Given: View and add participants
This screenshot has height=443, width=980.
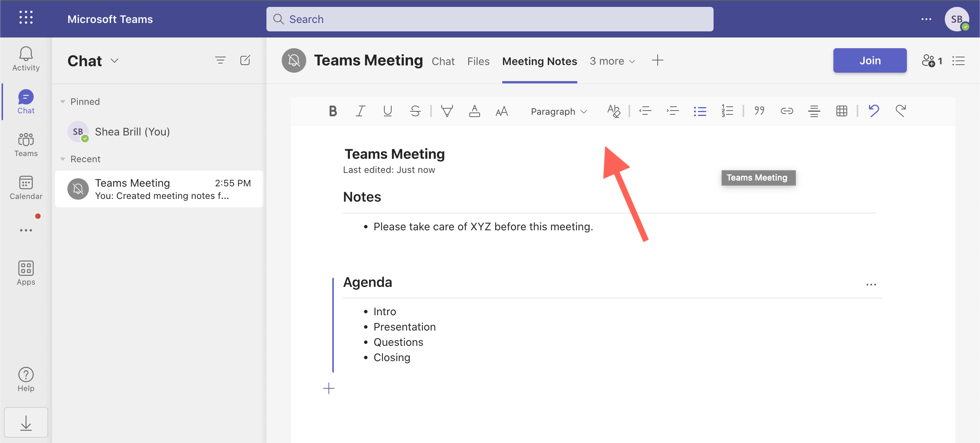Looking at the screenshot, I should (932, 61).
